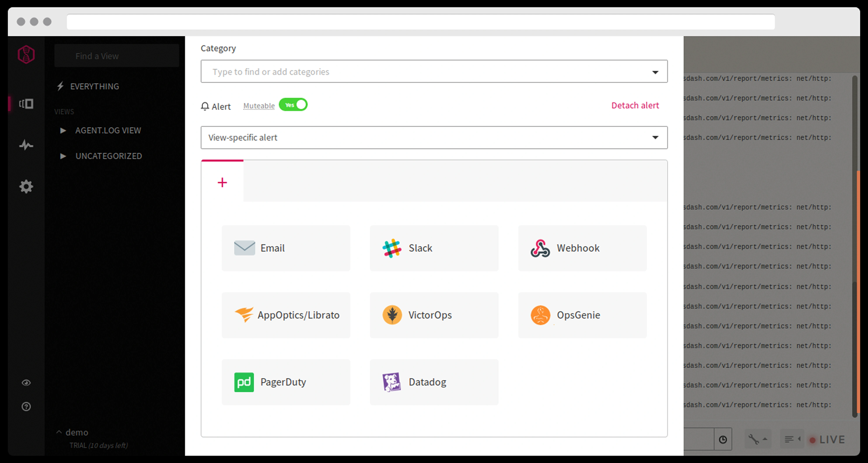
Task: Open the graphs pulse sidebar icon
Action: 26,145
